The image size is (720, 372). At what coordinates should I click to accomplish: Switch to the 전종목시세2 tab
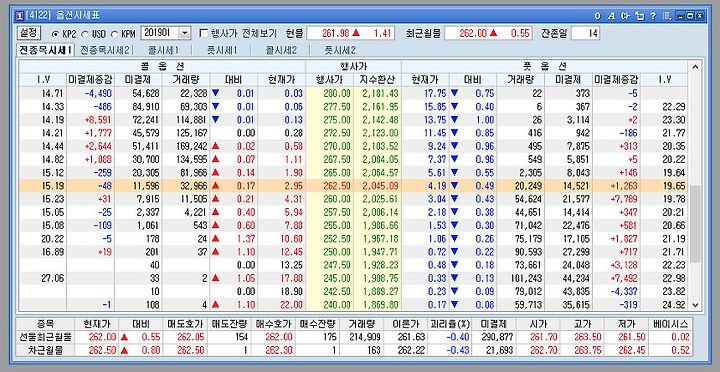point(105,50)
